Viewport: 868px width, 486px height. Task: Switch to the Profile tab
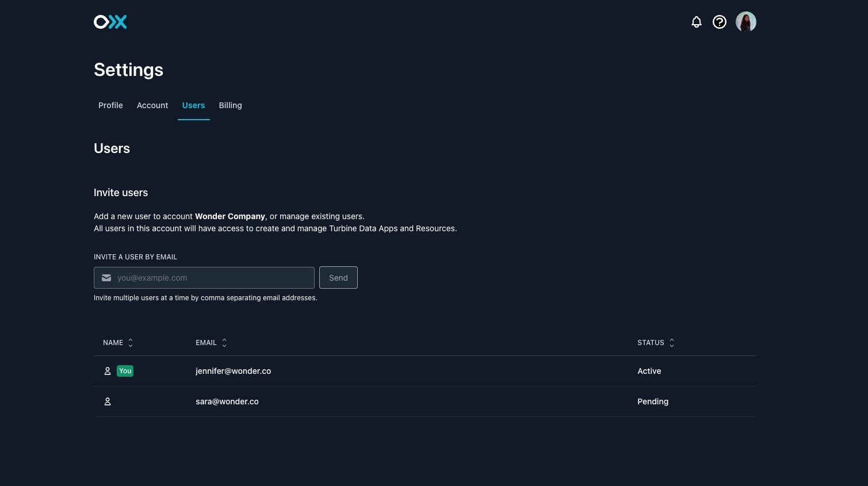tap(110, 105)
